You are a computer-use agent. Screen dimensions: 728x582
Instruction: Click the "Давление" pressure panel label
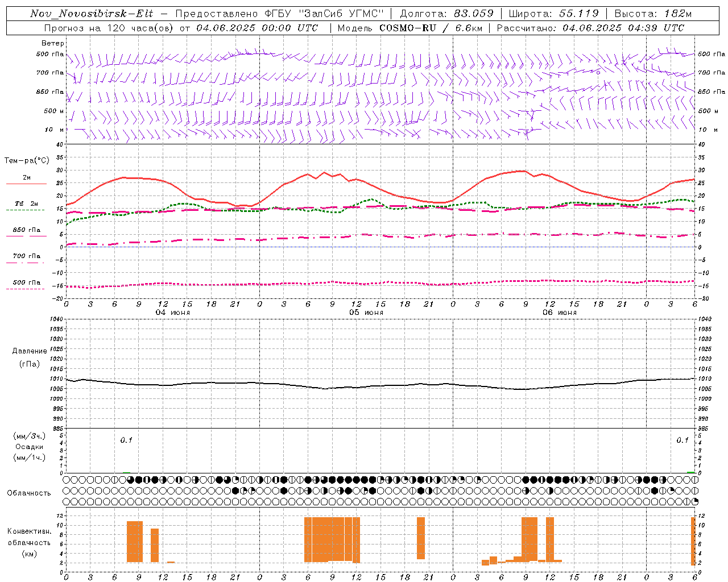(x=30, y=351)
